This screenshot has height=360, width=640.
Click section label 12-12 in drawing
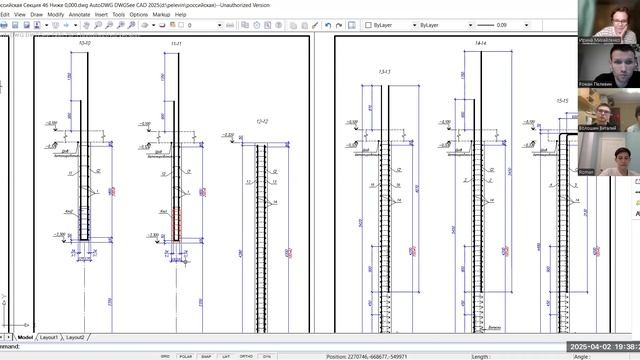pyautogui.click(x=262, y=122)
